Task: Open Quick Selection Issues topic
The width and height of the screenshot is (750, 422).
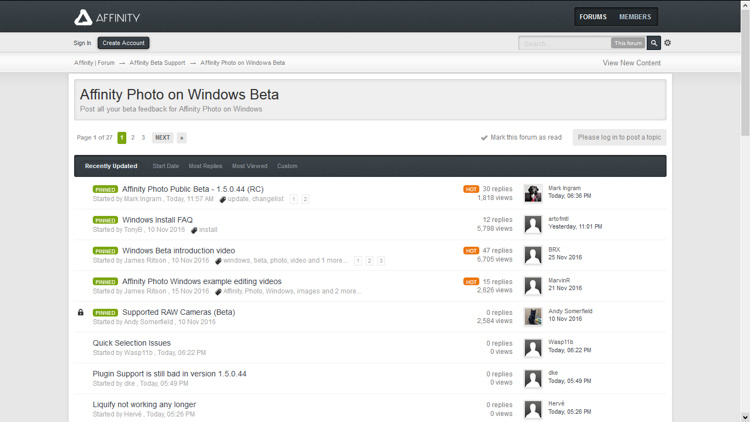Action: tap(132, 343)
